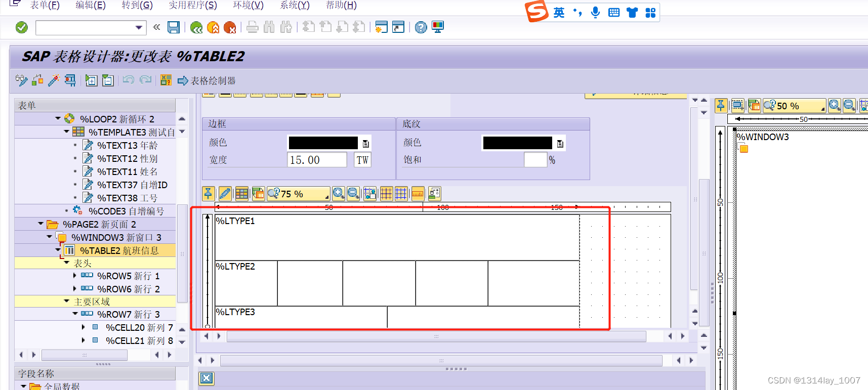Click the Expand subtree toolbar icon
868x390 pixels.
pos(91,80)
